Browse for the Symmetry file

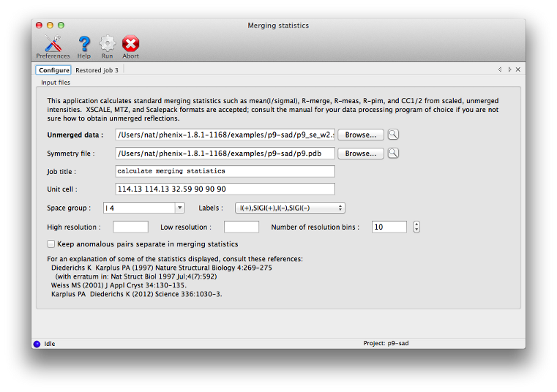pyautogui.click(x=360, y=154)
